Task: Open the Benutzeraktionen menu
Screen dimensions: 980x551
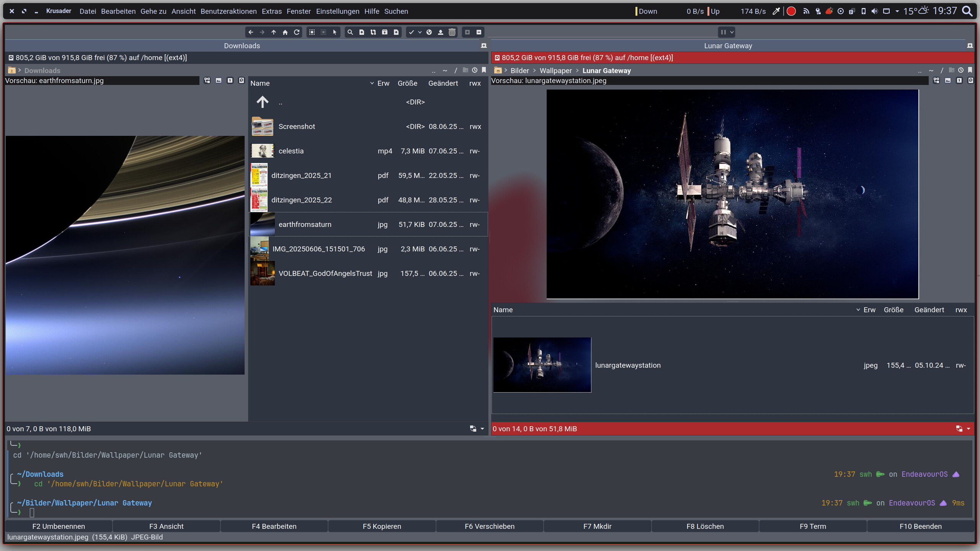Action: [x=229, y=11]
